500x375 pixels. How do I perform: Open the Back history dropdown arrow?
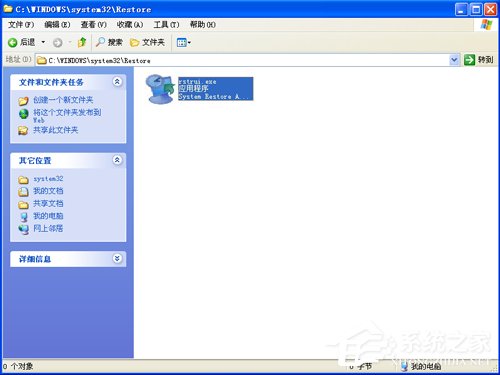(43, 42)
